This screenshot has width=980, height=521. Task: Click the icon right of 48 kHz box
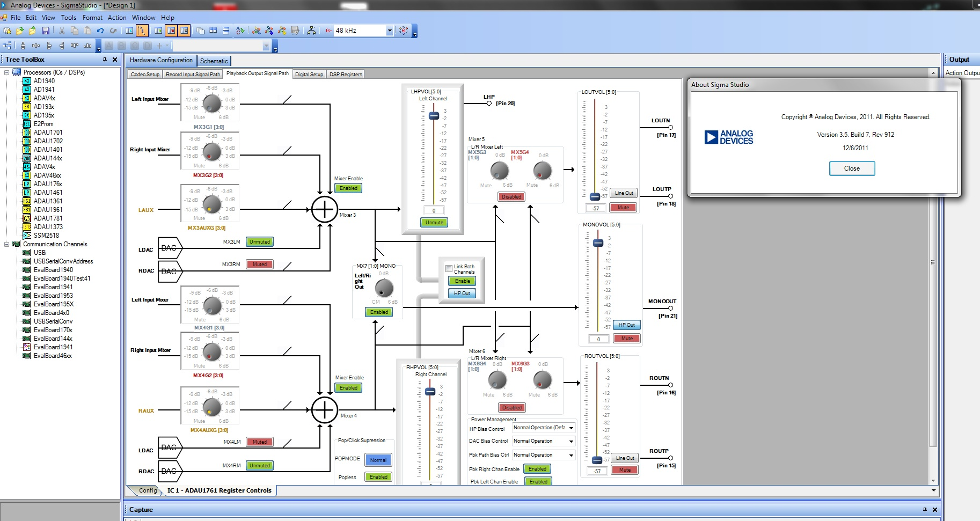[x=404, y=31]
